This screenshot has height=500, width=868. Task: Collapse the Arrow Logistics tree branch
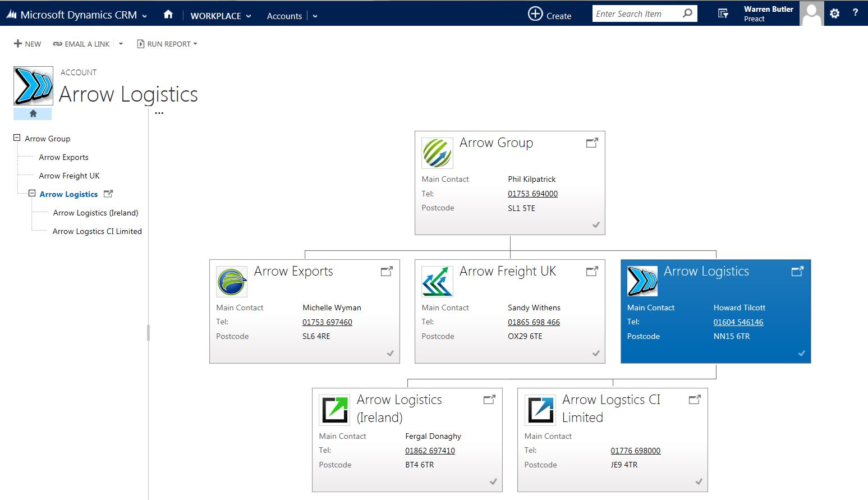[32, 193]
